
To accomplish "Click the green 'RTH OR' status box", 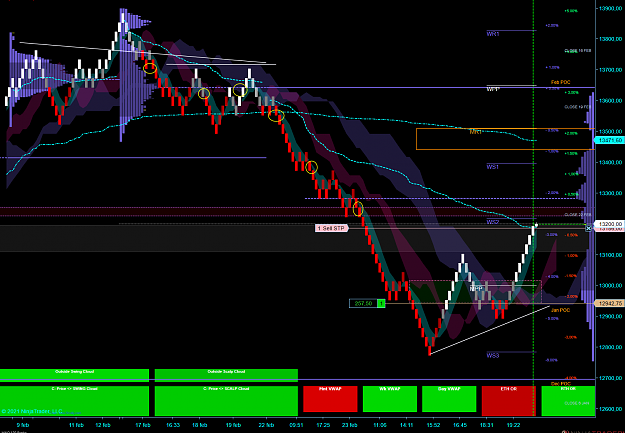I will tap(568, 400).
